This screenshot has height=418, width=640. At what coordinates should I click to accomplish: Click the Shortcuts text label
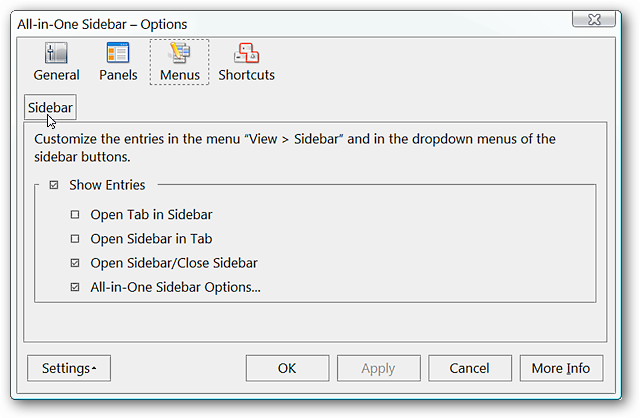pyautogui.click(x=246, y=75)
